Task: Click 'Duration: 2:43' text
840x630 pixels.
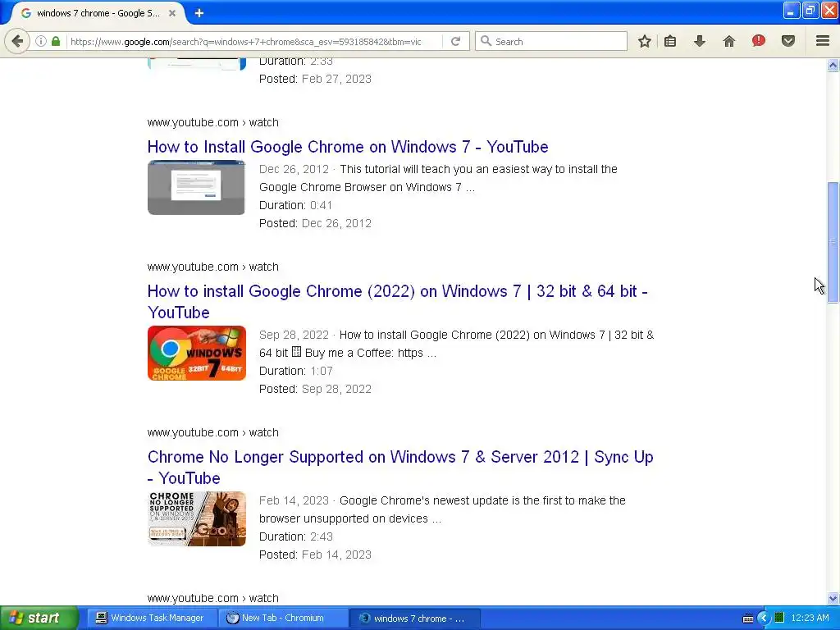Action: point(296,536)
